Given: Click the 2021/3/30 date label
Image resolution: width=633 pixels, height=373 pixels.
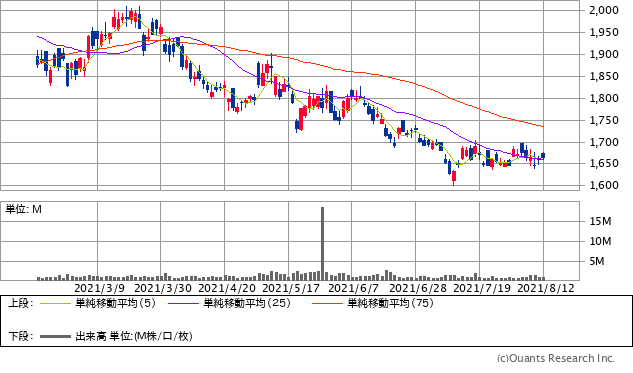Looking at the screenshot, I should click(163, 288).
